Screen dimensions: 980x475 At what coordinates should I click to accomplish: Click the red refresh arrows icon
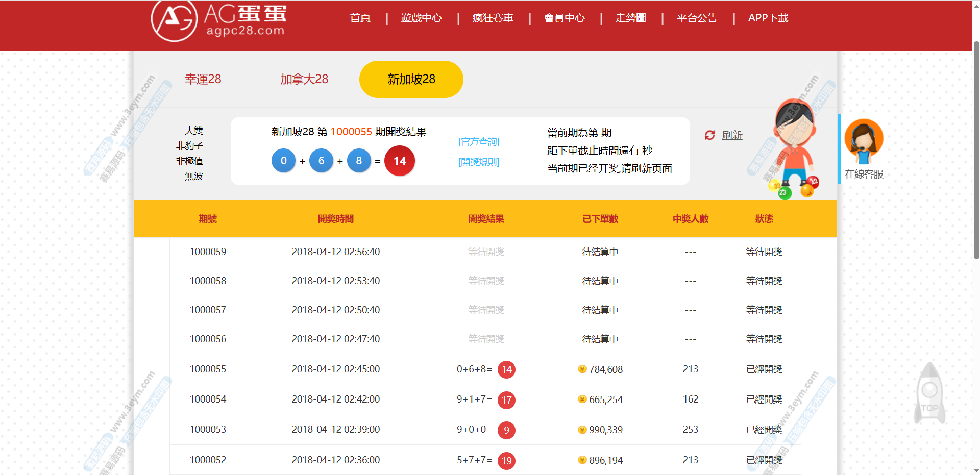(x=709, y=135)
